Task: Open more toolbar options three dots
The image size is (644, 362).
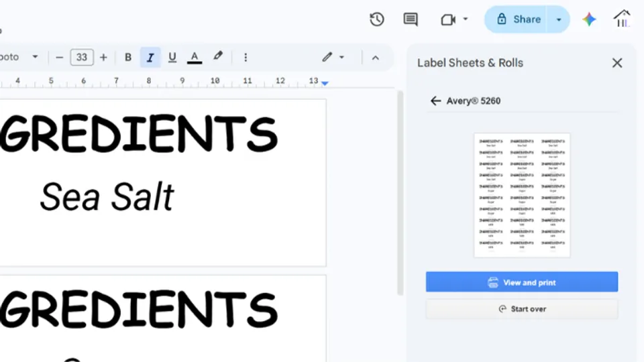Action: click(246, 58)
